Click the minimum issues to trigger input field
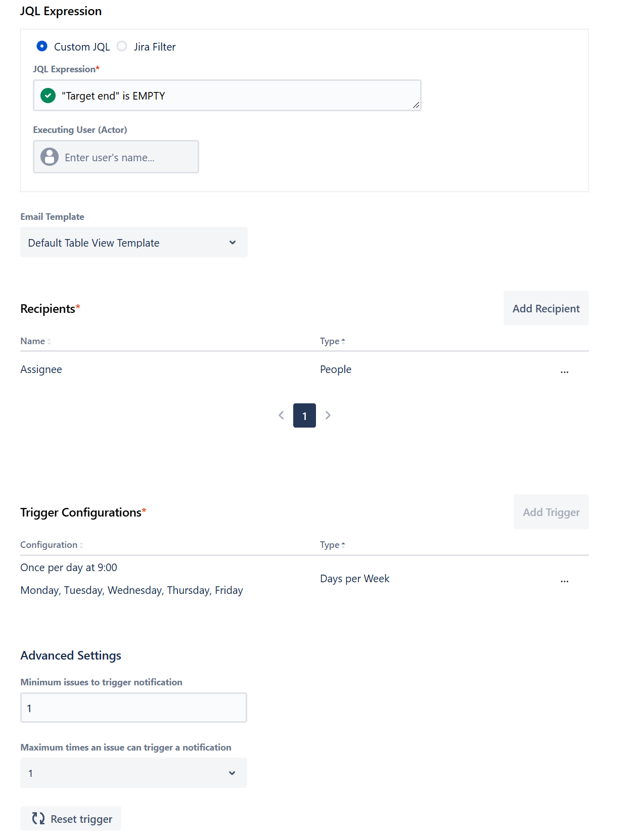This screenshot has height=840, width=638. (133, 708)
